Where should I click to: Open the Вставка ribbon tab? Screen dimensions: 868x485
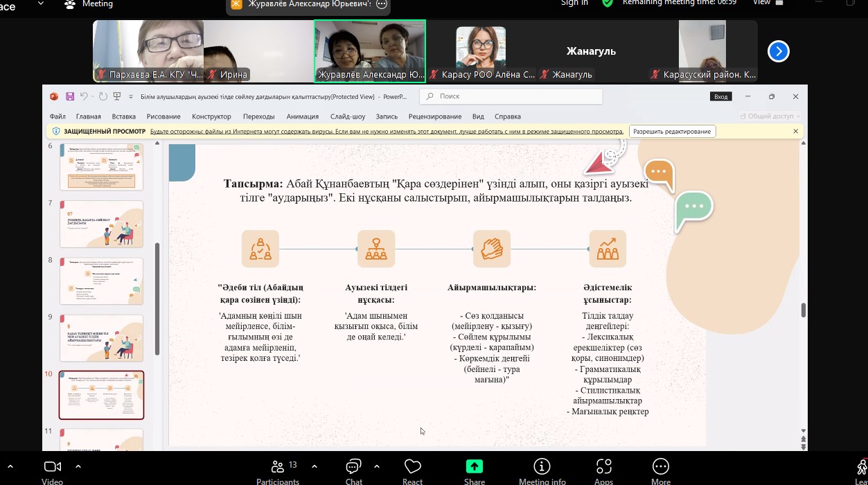pyautogui.click(x=124, y=116)
